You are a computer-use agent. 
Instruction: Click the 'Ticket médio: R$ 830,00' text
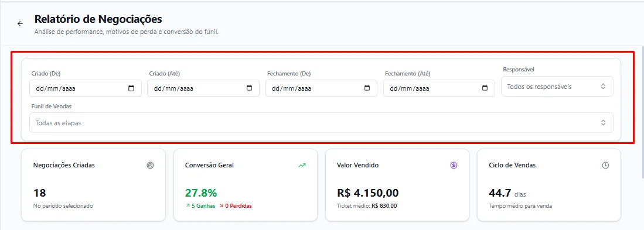[367, 206]
